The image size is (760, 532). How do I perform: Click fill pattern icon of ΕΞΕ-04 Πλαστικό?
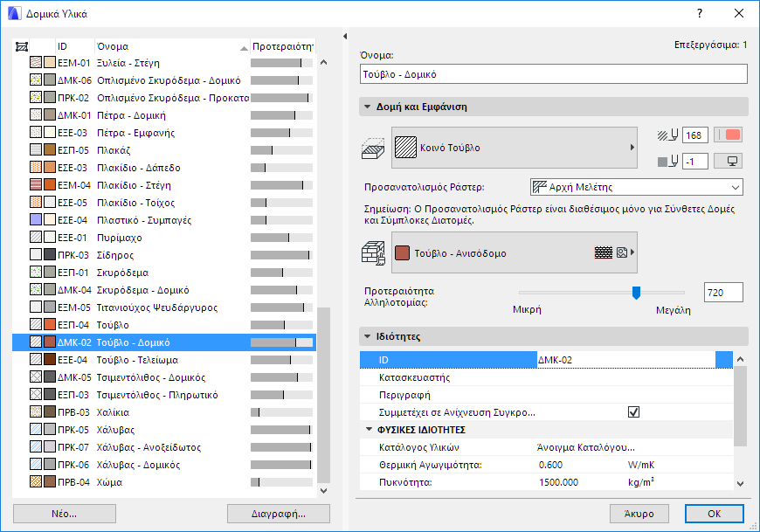click(36, 220)
